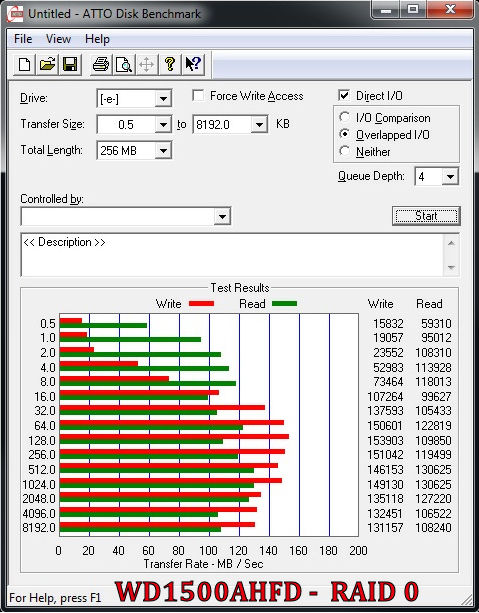Click the 64.0 row label in chart
The image size is (479, 613).
click(45, 426)
